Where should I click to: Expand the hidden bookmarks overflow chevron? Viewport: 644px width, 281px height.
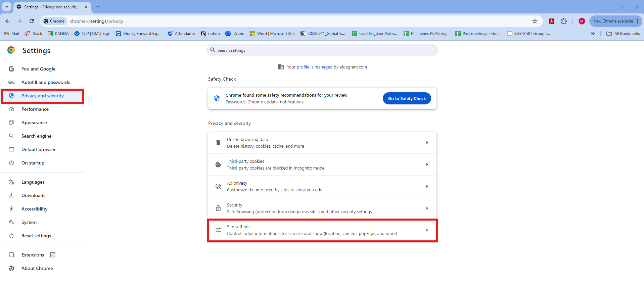tap(593, 34)
